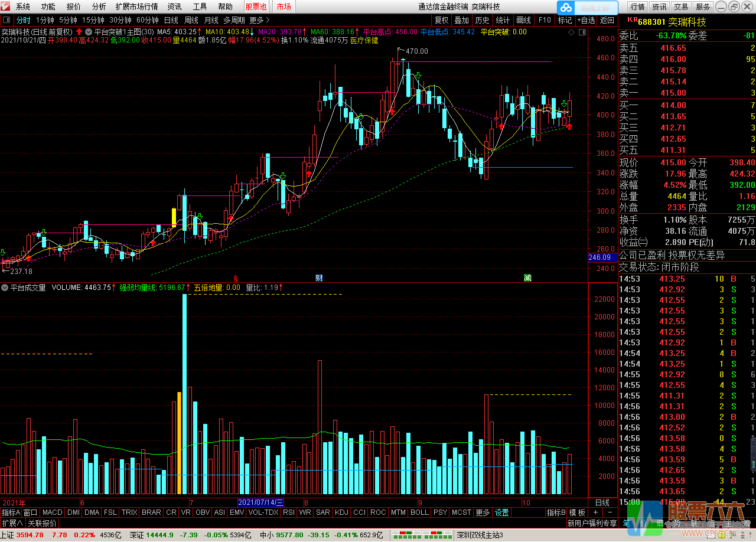
Task: Click the red up-arrow beside 奕瑞科技(日线,前复权)
Action: pos(79,32)
